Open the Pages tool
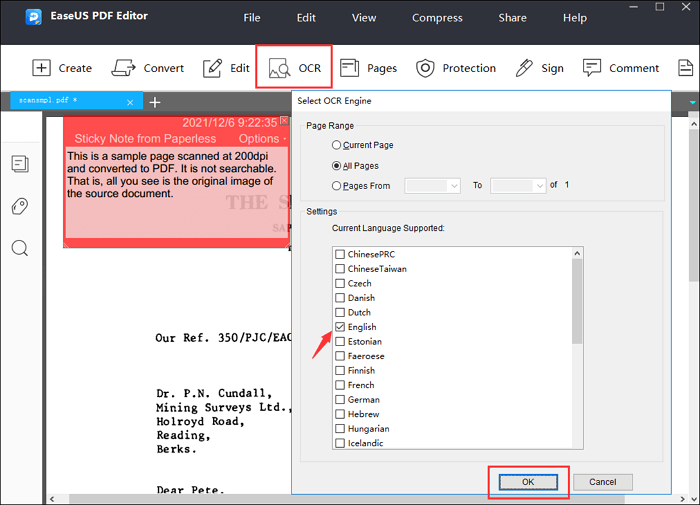Viewport: 700px width, 505px height. [x=368, y=68]
